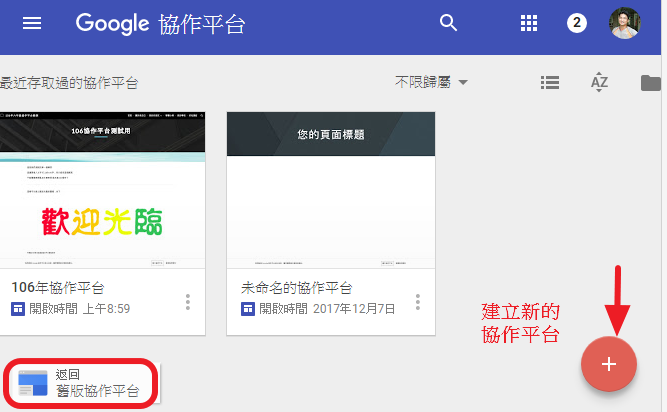667x412 pixels.
Task: Create new site with plus button
Action: (x=608, y=364)
